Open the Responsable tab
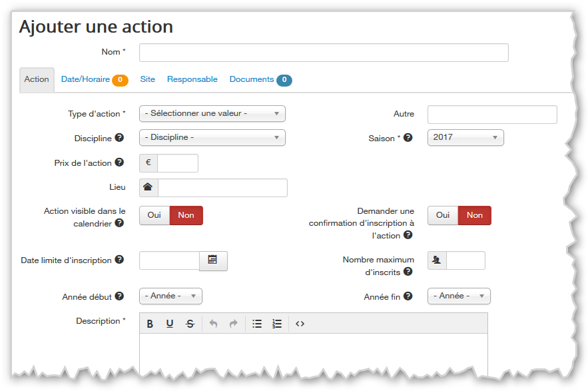The width and height of the screenshot is (588, 391). pyautogui.click(x=192, y=79)
